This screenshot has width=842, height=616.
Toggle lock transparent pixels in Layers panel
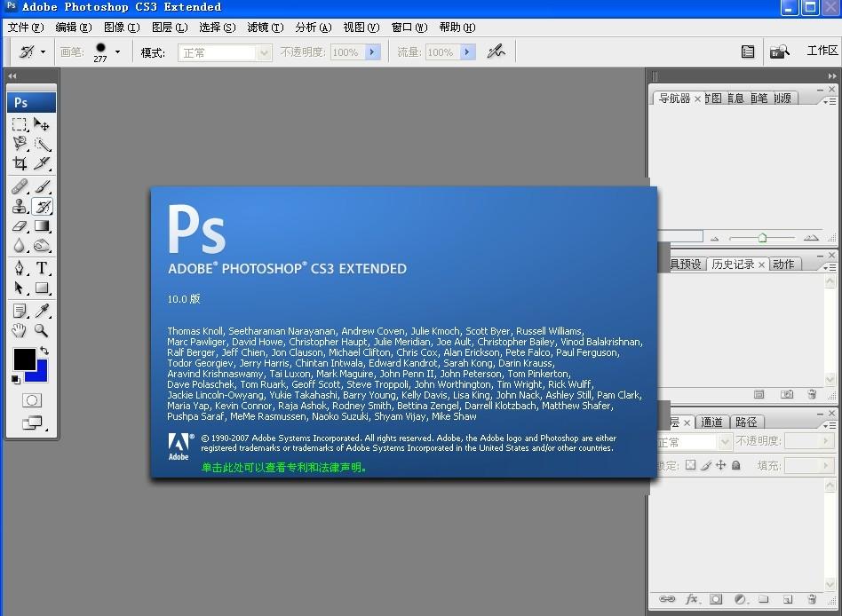pos(690,465)
